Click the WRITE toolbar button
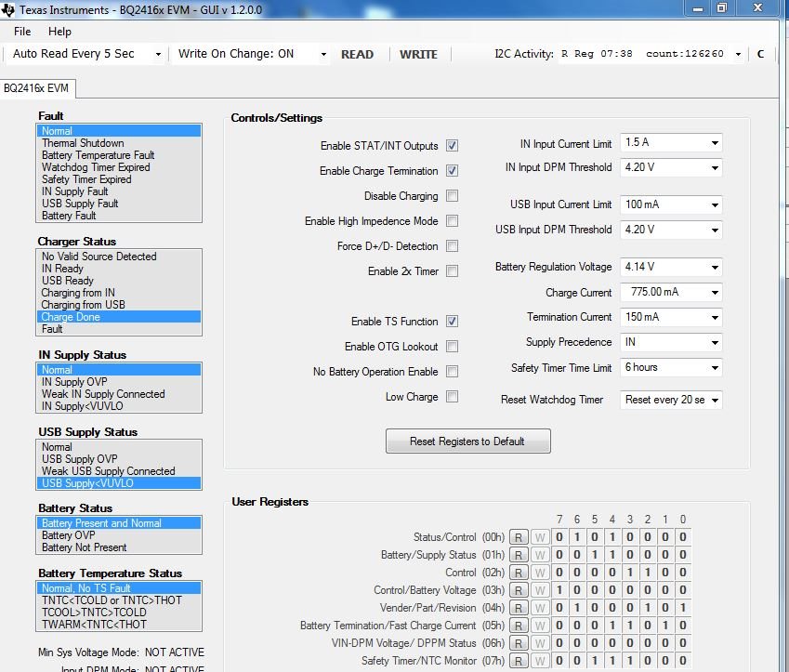 point(418,54)
